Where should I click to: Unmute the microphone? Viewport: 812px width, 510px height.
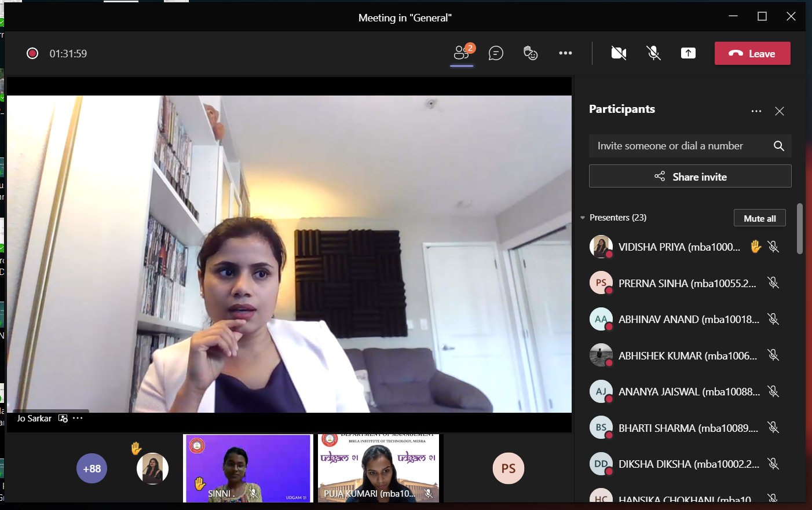pos(653,53)
